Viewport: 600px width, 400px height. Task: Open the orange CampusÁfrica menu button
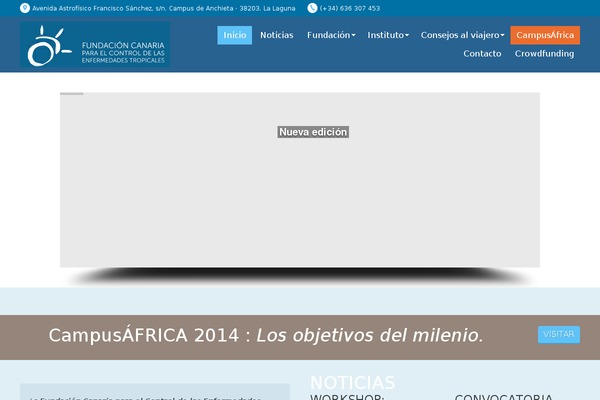pos(545,35)
